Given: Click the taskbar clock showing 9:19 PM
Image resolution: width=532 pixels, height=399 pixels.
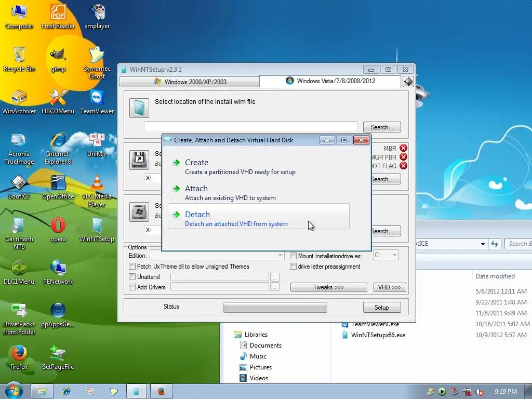Looking at the screenshot, I should [506, 392].
